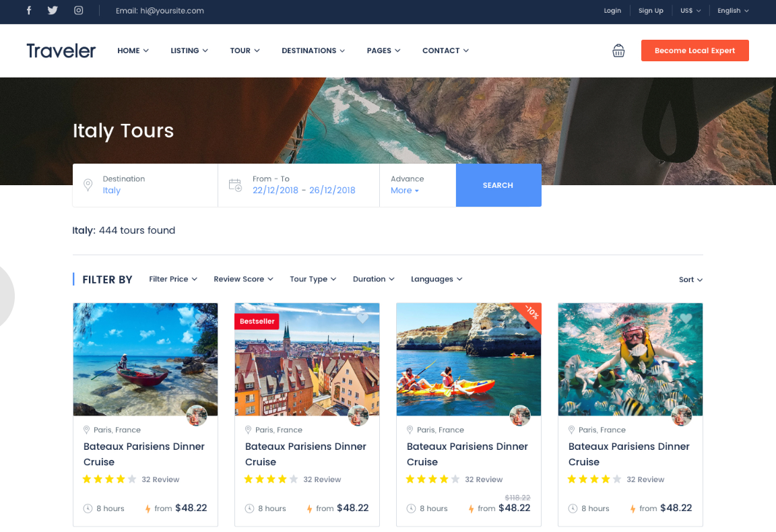This screenshot has width=776, height=532.
Task: Click the Destination map pin icon
Action: point(88,185)
